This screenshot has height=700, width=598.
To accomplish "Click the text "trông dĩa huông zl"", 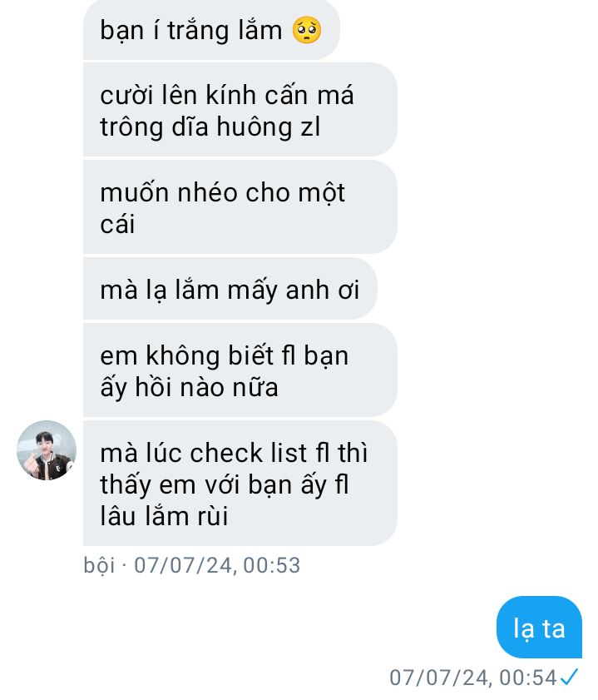I will click(210, 127).
